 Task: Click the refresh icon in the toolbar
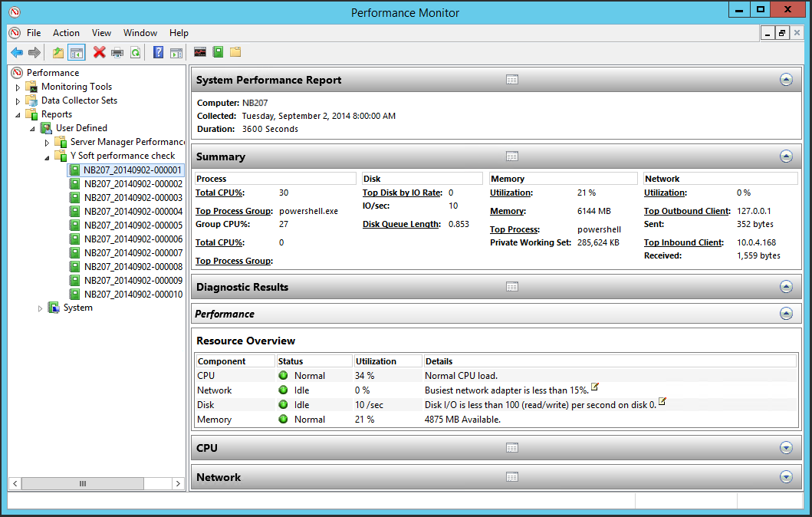(x=135, y=52)
